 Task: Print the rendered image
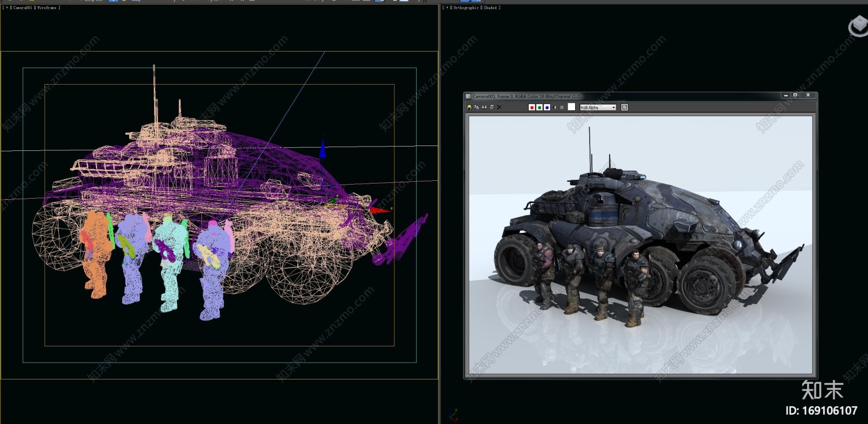coord(492,107)
